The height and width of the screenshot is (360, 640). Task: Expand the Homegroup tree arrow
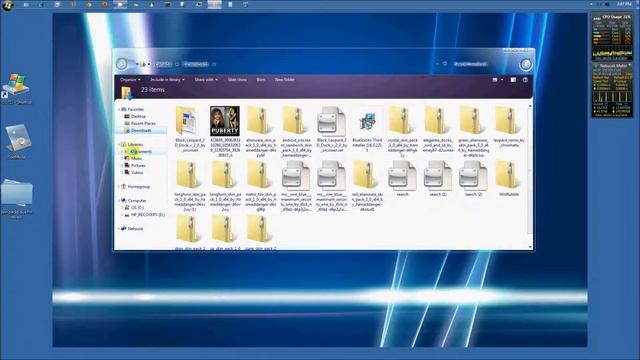point(119,187)
